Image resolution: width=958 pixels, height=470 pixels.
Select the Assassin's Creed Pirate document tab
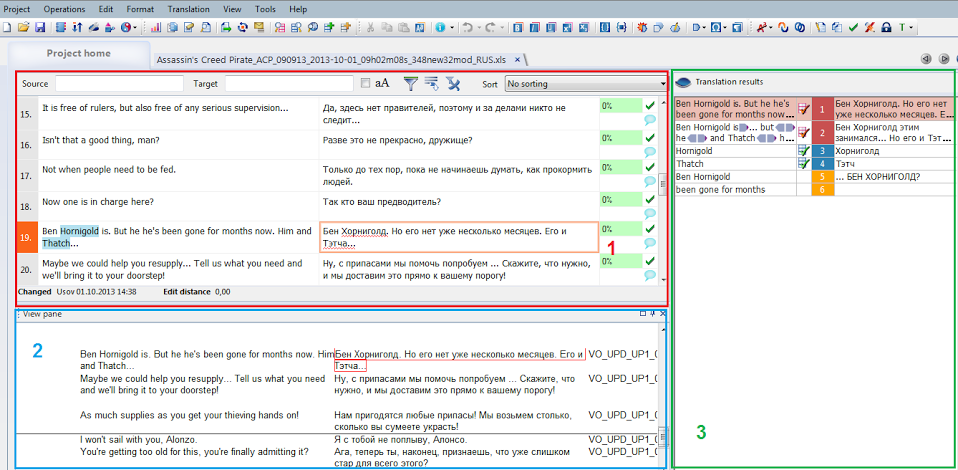pyautogui.click(x=332, y=60)
